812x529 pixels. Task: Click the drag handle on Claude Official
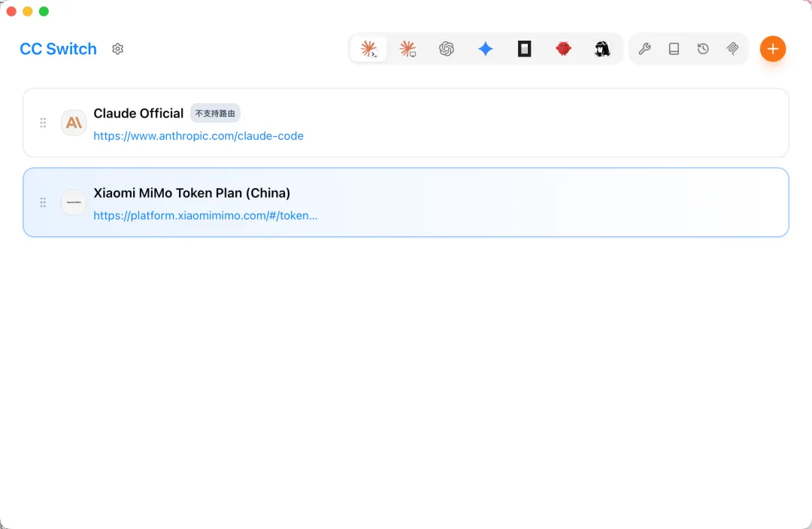43,123
